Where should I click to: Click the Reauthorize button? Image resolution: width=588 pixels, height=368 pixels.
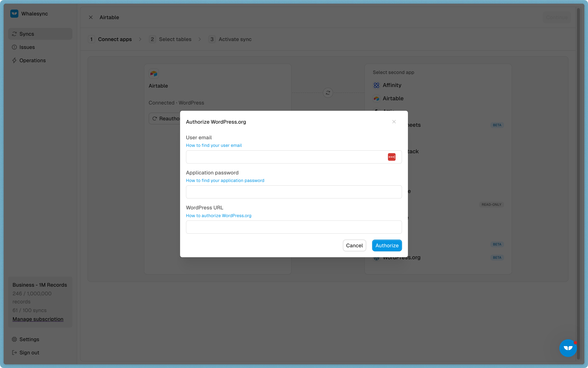click(x=164, y=118)
